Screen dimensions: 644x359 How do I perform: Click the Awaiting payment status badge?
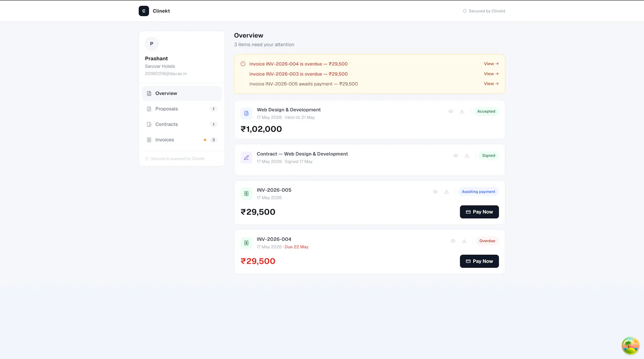click(479, 192)
